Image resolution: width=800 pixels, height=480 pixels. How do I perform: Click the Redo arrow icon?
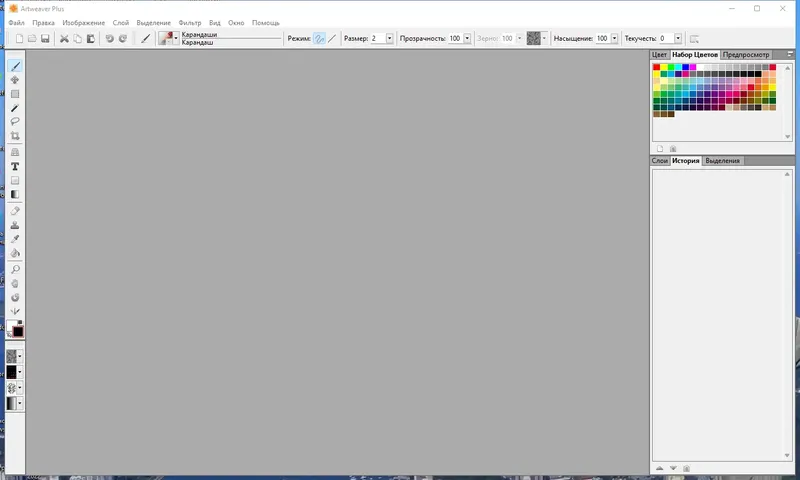[x=122, y=39]
